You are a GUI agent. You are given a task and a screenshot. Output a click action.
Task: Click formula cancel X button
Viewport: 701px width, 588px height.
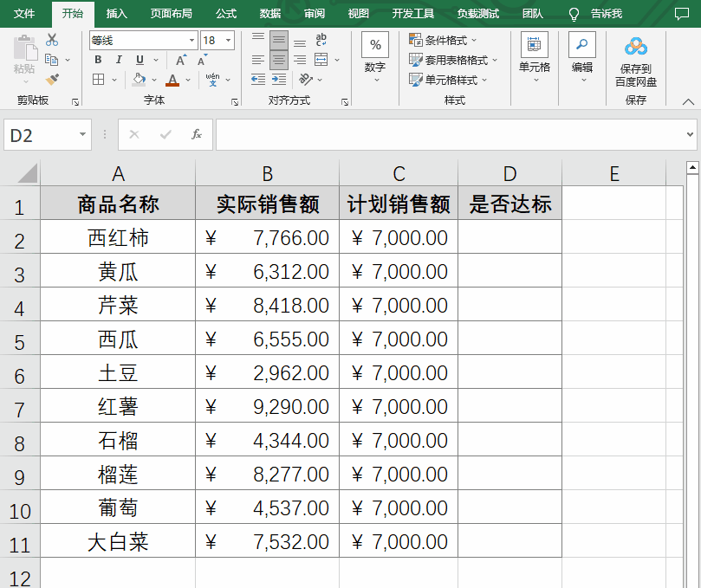[134, 134]
